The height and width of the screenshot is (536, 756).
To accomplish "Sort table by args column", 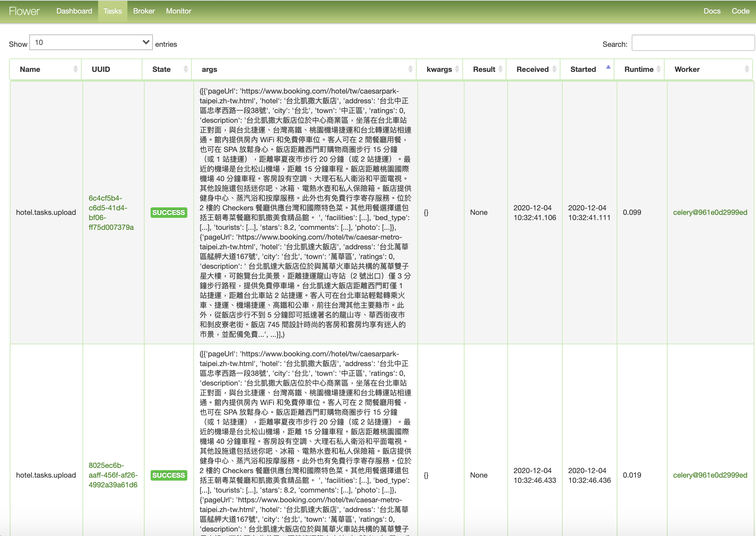I will coord(304,69).
